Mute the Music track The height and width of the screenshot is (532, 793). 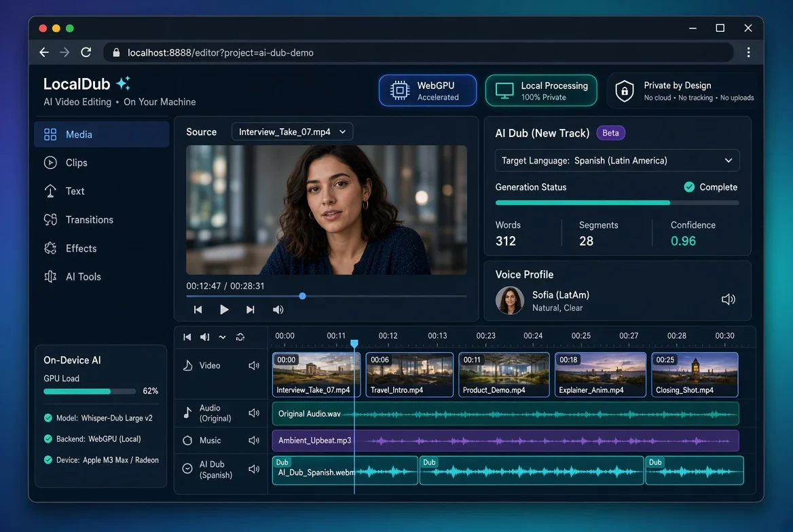[254, 440]
